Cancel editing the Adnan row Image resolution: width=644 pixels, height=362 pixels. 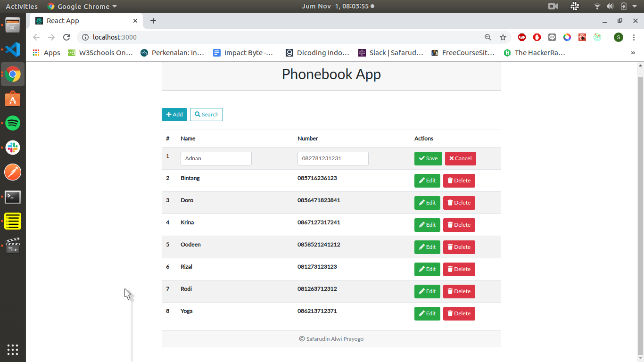coord(460,158)
